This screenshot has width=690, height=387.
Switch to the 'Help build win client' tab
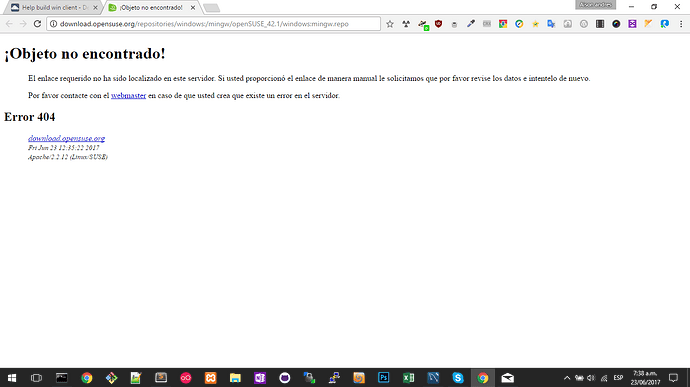(53, 7)
